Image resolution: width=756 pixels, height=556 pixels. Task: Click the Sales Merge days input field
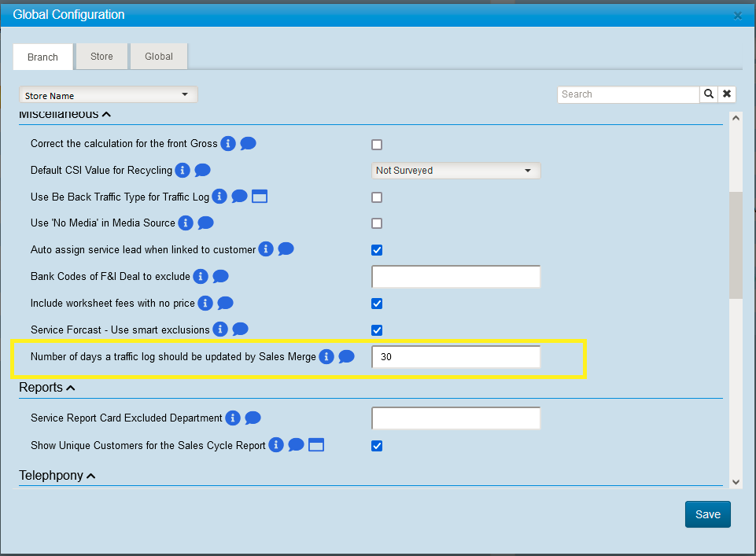[455, 357]
